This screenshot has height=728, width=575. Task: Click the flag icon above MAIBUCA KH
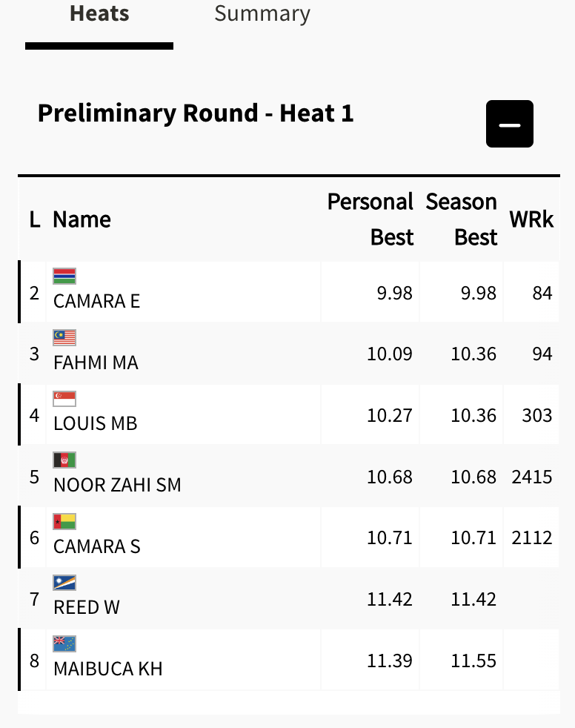[x=64, y=643]
